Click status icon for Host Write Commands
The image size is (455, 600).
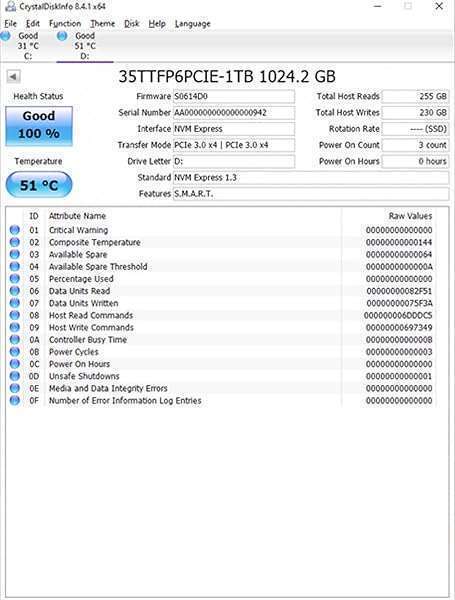point(15,328)
